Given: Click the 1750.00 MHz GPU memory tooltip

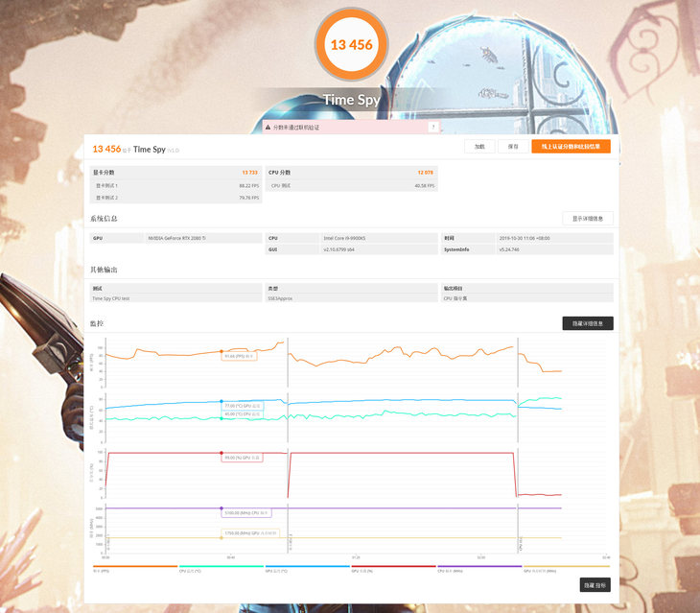Looking at the screenshot, I should coord(250,533).
